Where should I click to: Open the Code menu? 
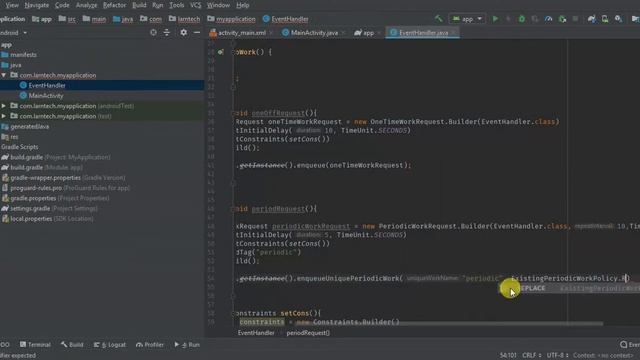62,5
